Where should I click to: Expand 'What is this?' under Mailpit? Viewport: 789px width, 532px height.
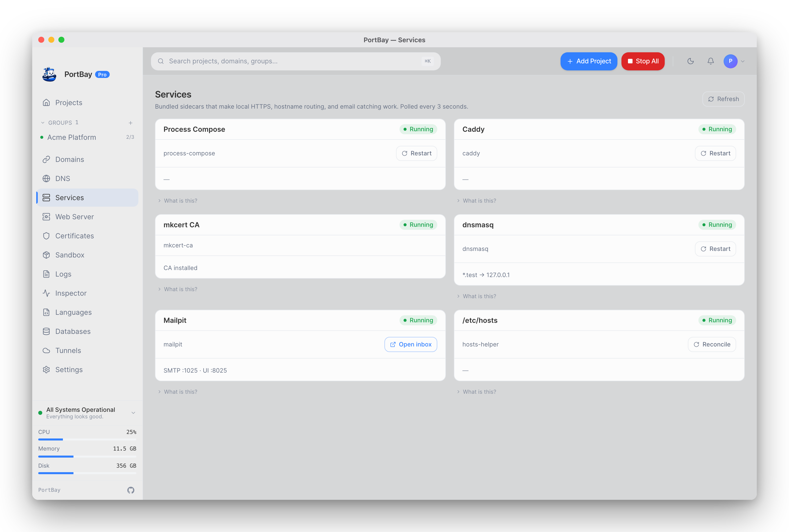coord(178,392)
